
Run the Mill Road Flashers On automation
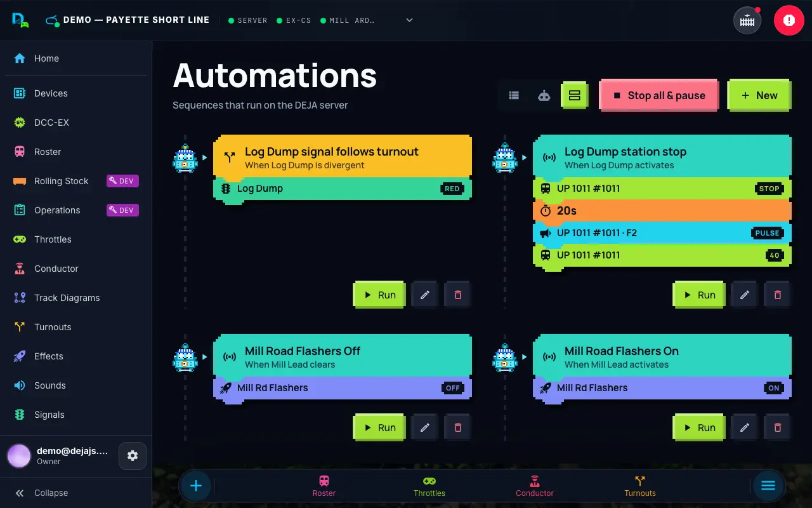699,427
